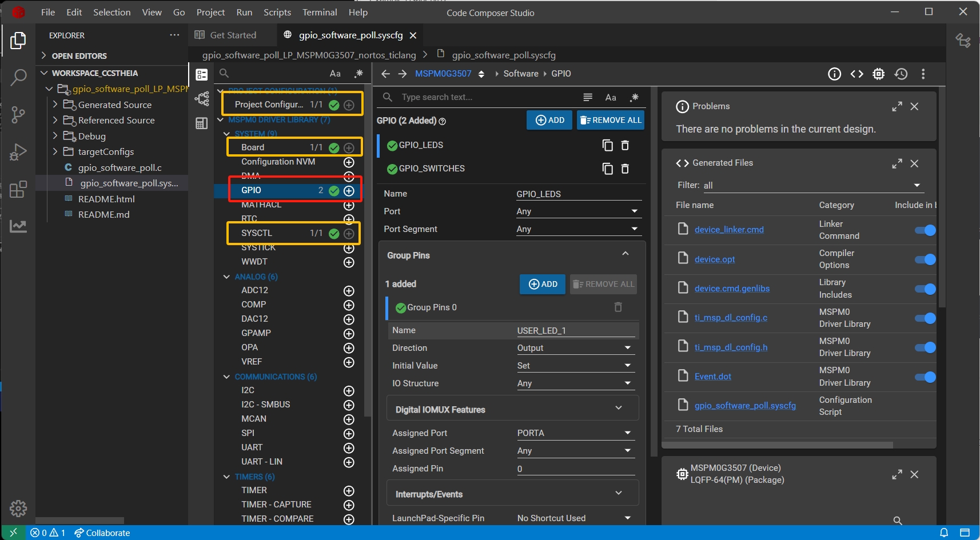Open the Search view in activity bar

(18, 77)
